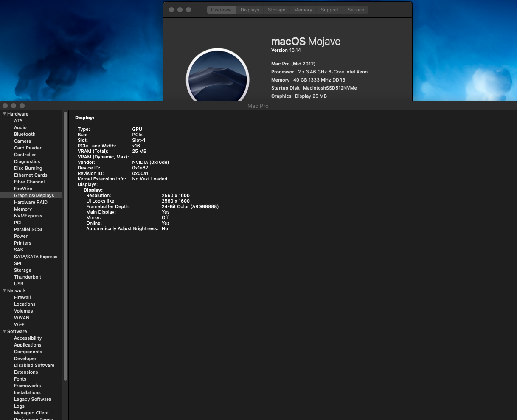Open the Memory tab in About This Mac
This screenshot has height=420, width=517.
(x=303, y=10)
